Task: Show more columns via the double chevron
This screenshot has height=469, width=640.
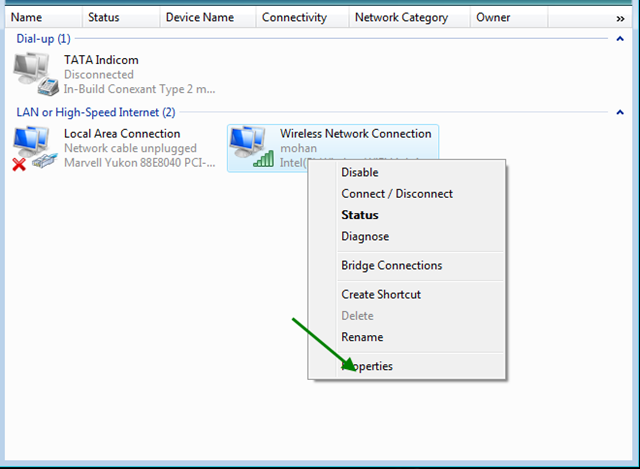Action: coord(620,18)
